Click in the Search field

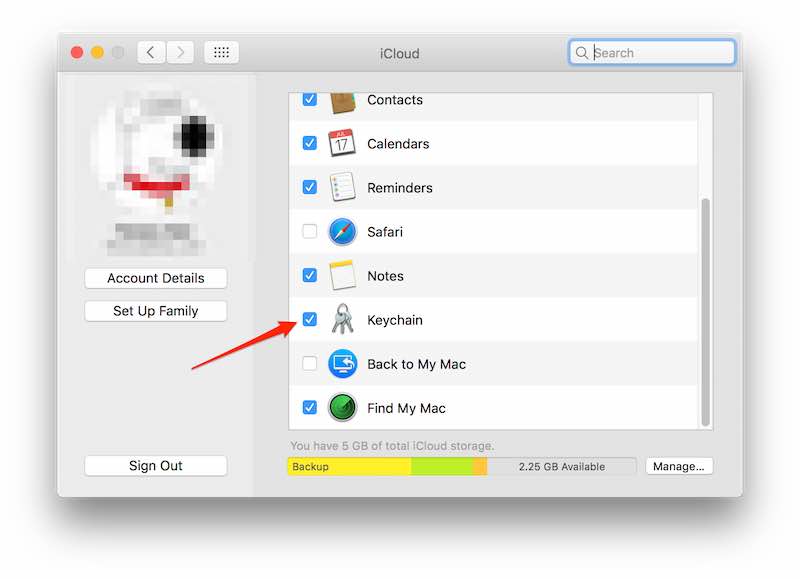point(652,53)
